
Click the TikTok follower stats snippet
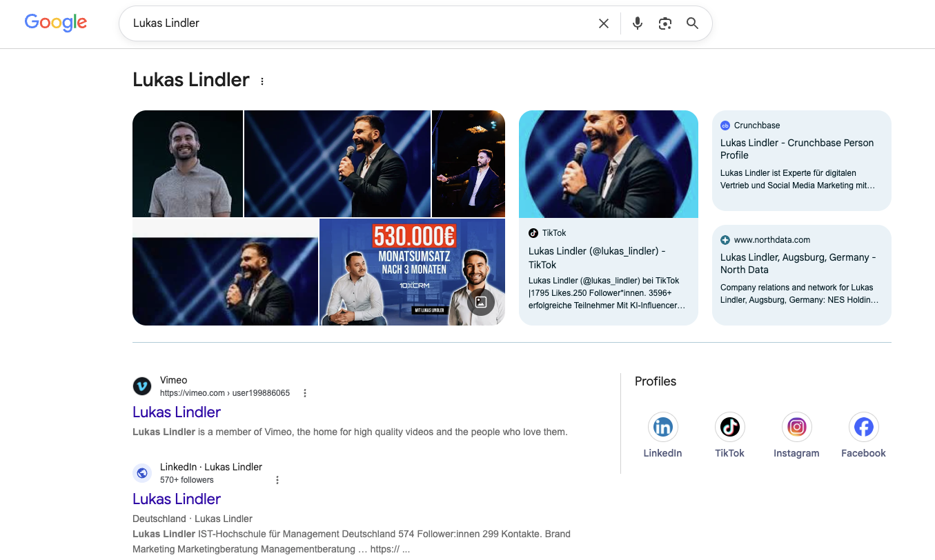click(607, 292)
